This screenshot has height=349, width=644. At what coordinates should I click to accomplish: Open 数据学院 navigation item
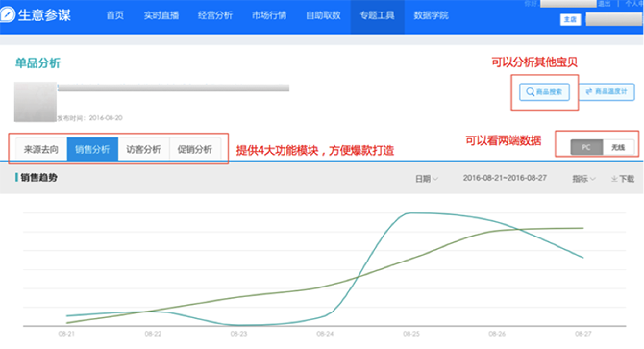(431, 15)
